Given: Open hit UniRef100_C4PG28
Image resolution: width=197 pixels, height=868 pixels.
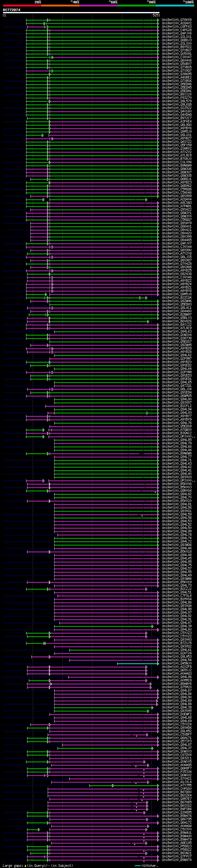Looking at the screenshot, I should click(x=176, y=30).
